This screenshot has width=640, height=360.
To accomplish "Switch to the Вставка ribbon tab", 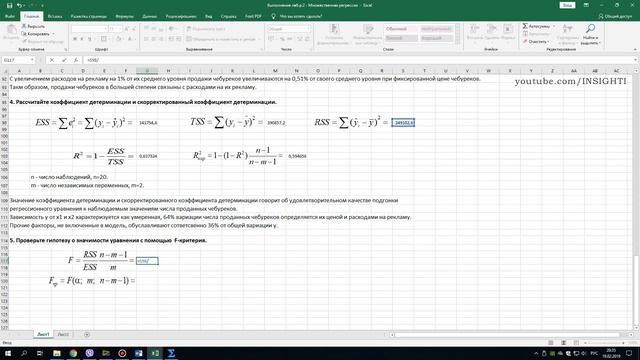I will (55, 16).
